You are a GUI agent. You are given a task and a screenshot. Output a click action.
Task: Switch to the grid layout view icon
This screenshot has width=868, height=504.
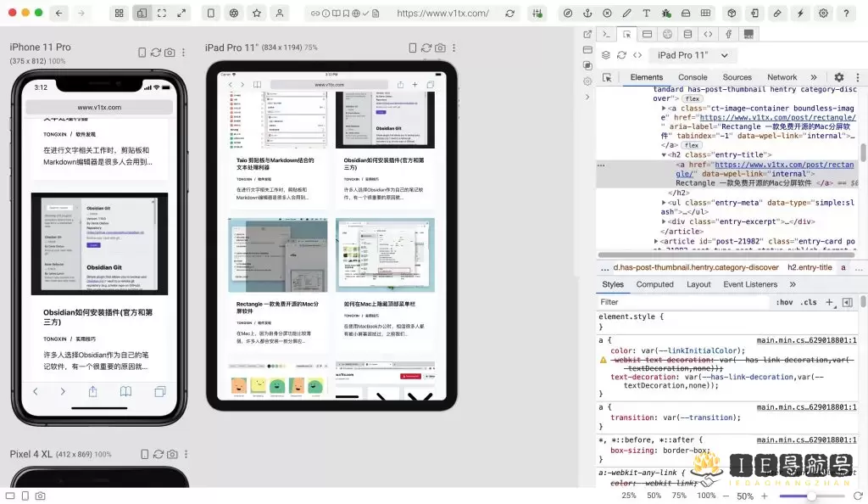coord(119,13)
